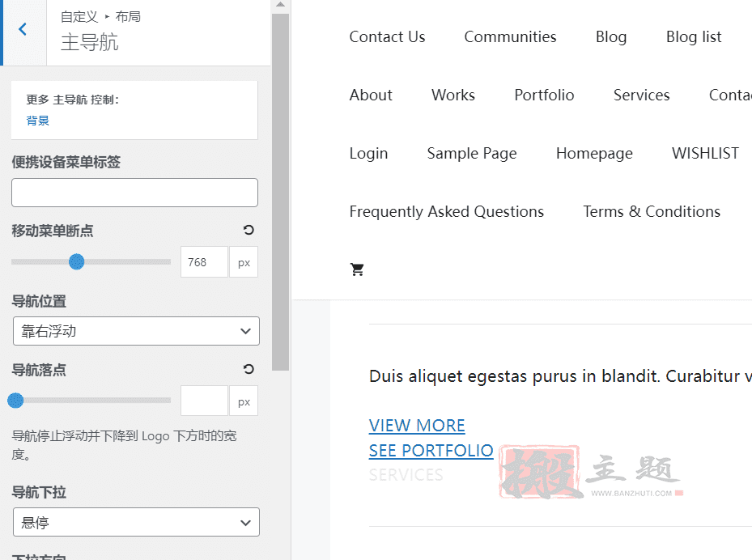
Task: Open the 导航位置 dropdown showing 靠右浮动
Action: 136,331
